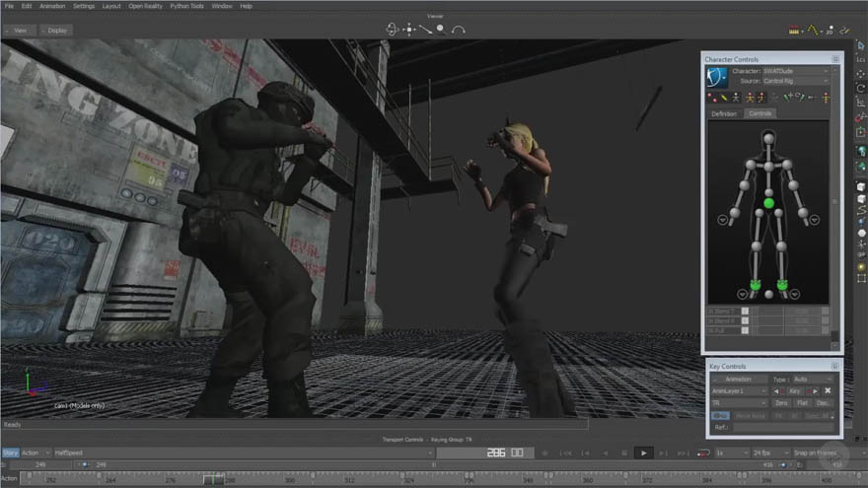Click the yellow stick figure icon at toolbar end
Image resolution: width=868 pixels, height=488 pixels.
[826, 98]
